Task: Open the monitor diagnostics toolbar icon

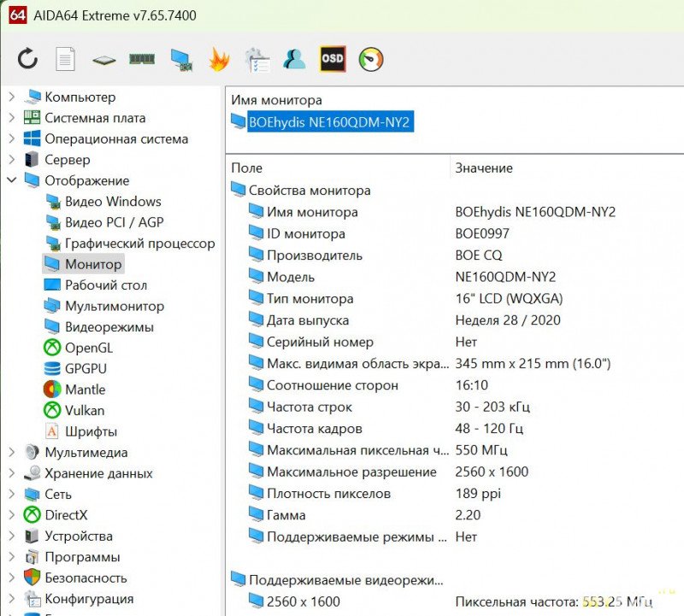Action: point(181,60)
